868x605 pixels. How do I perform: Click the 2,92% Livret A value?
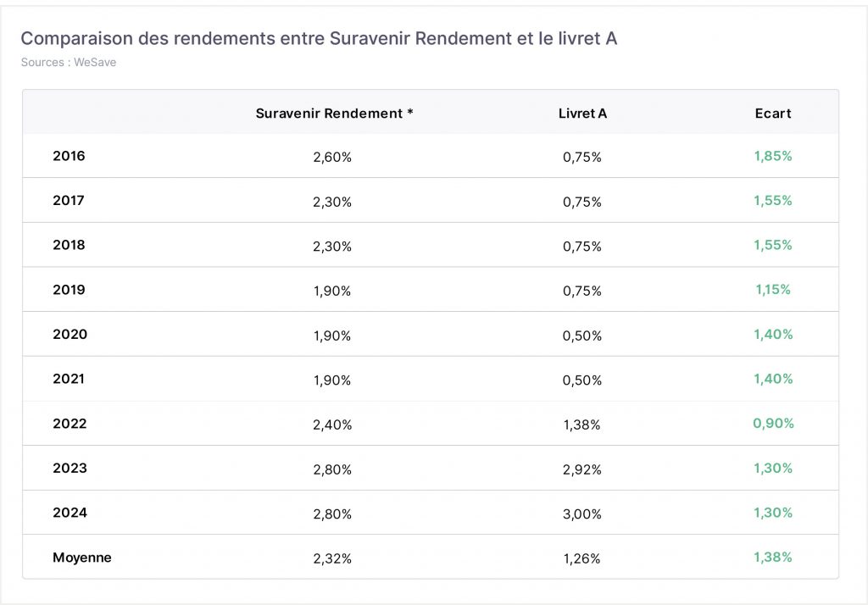[581, 469]
